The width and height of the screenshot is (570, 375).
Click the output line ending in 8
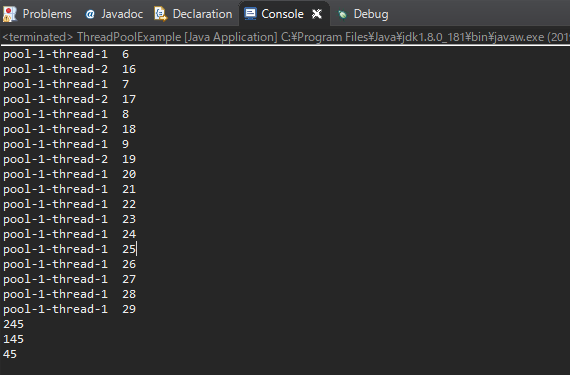66,114
